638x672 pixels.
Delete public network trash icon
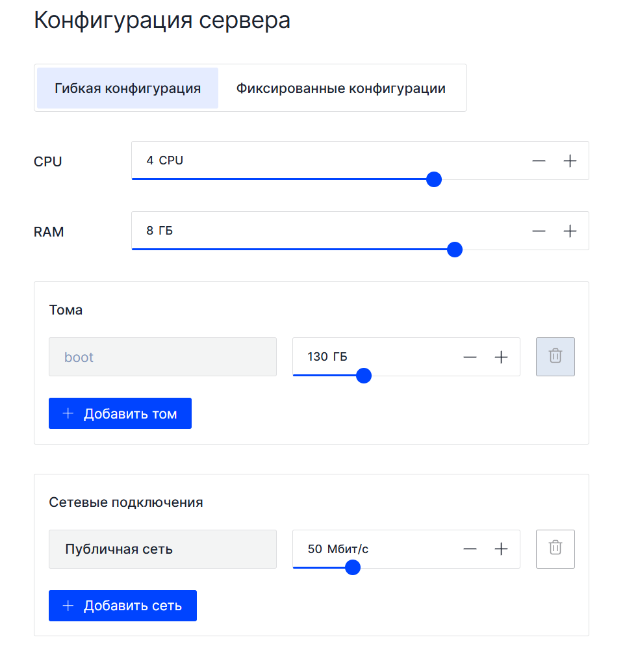click(x=555, y=549)
